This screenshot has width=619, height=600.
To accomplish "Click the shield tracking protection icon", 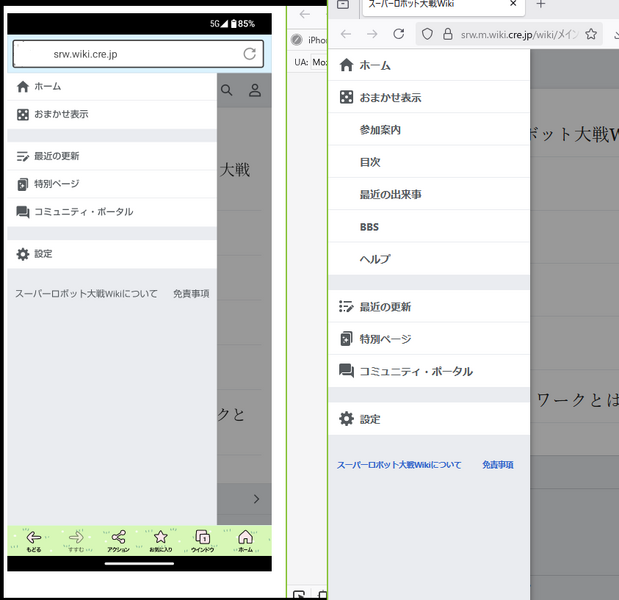I will (427, 34).
